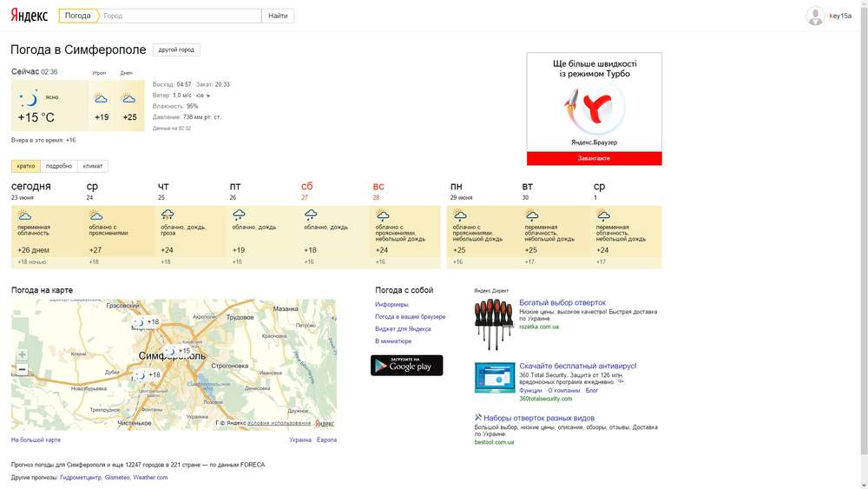Click the morning weather icon showing +19
This screenshot has height=489, width=868.
pos(101,98)
